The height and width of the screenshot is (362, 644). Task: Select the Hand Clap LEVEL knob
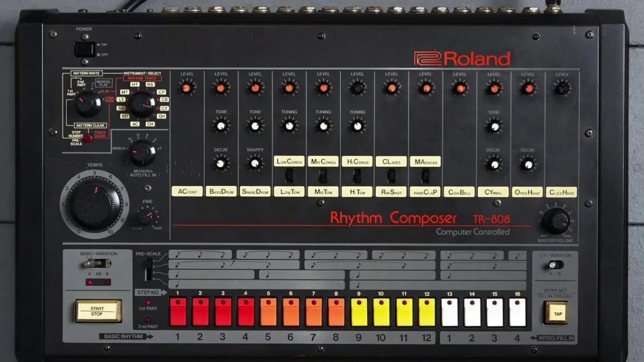(x=426, y=88)
